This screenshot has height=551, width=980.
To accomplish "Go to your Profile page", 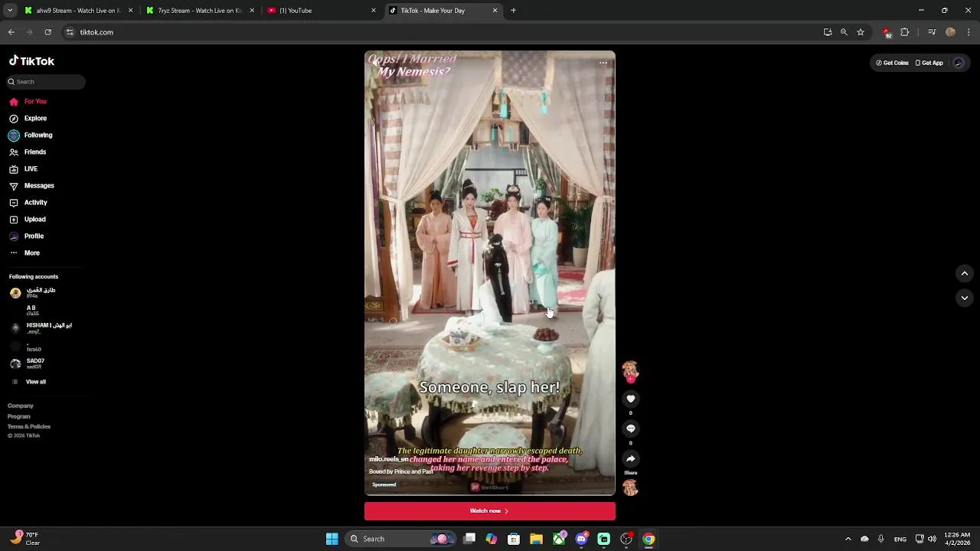I will (27, 236).
